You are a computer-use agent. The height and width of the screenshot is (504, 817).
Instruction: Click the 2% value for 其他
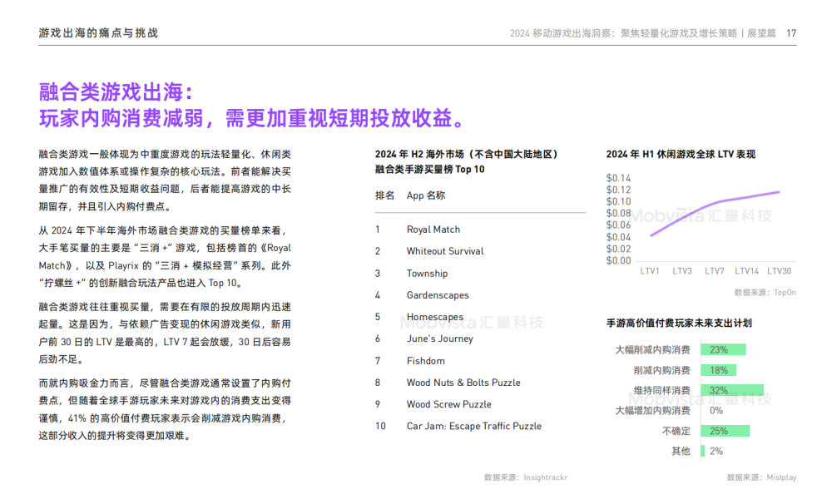pyautogui.click(x=716, y=452)
